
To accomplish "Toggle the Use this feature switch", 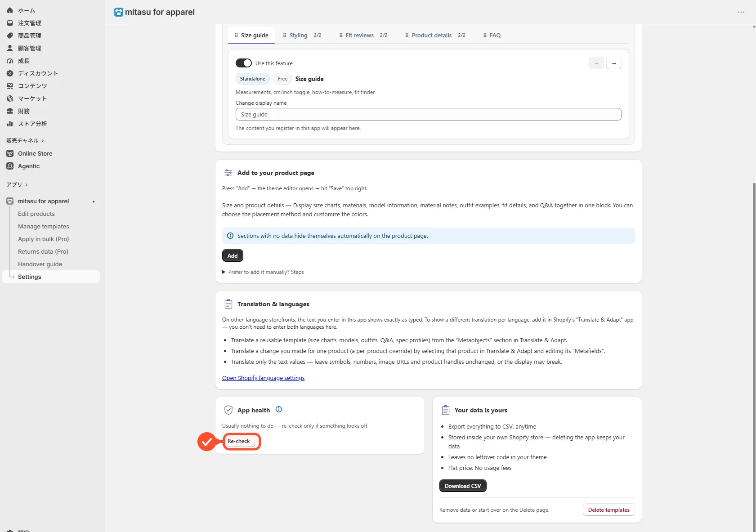I will (244, 63).
